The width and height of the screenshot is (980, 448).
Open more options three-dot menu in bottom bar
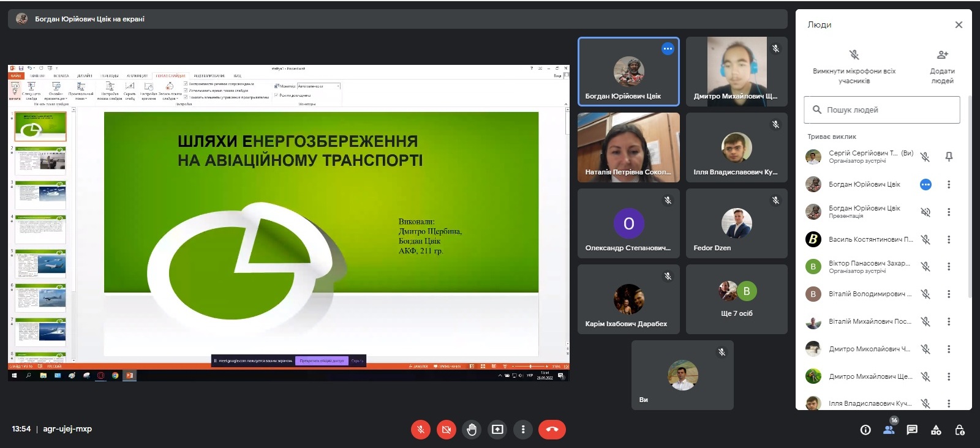pos(523,430)
